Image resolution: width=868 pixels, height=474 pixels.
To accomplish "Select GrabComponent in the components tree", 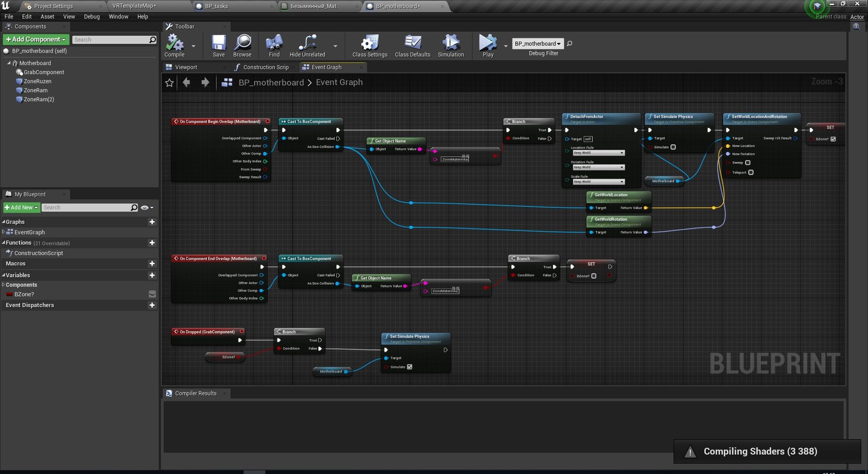I will click(x=44, y=72).
